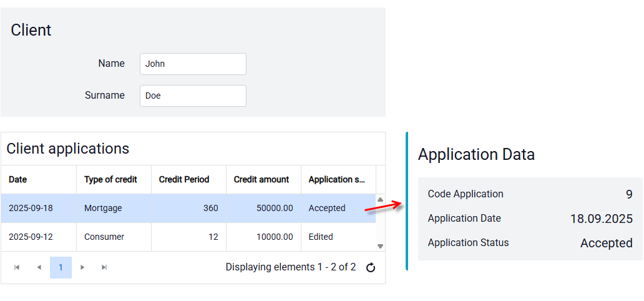The image size is (644, 301).
Task: Click the scrollbar up arrow in the grid
Action: (380, 199)
